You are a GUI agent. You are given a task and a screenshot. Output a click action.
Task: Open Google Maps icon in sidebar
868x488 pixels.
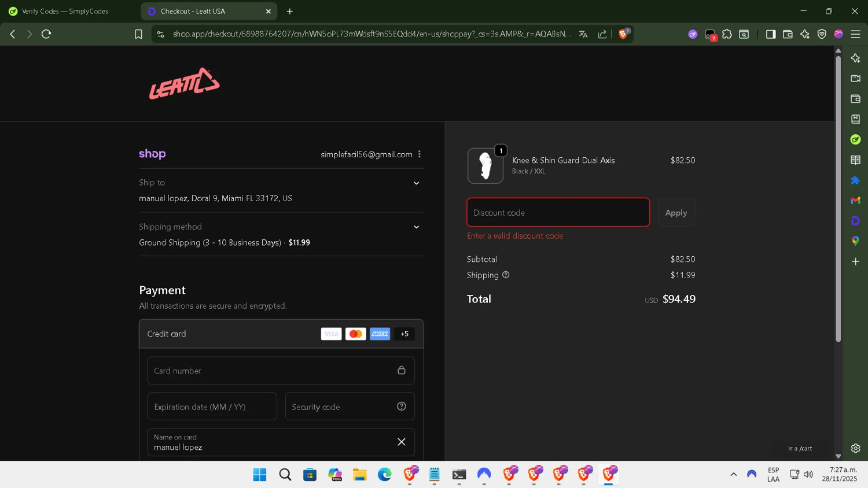[855, 241]
